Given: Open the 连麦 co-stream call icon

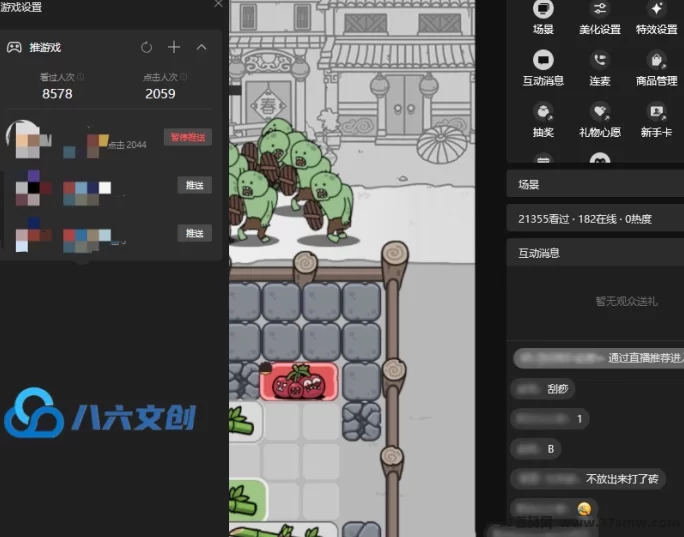Looking at the screenshot, I should (x=600, y=61).
